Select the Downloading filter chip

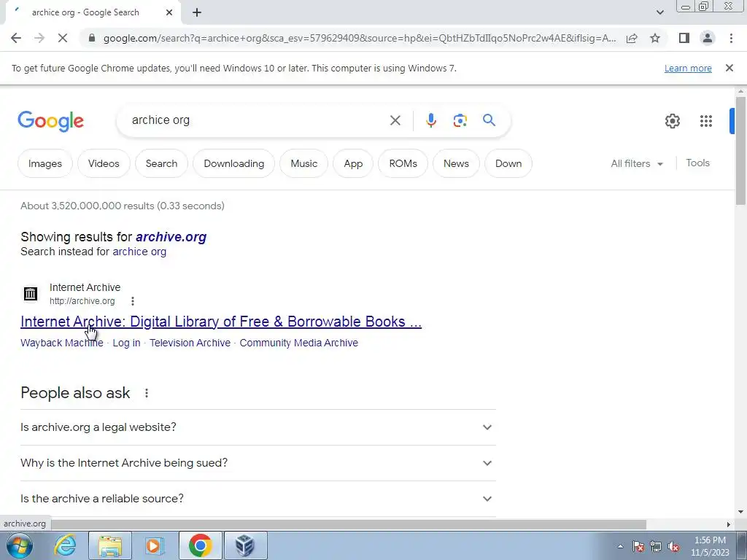point(234,163)
